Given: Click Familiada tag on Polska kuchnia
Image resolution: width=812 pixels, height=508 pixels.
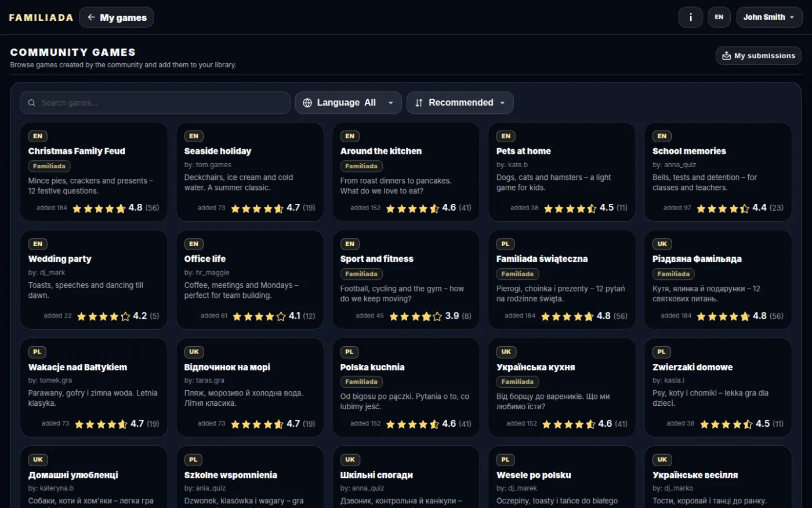Looking at the screenshot, I should 361,381.
